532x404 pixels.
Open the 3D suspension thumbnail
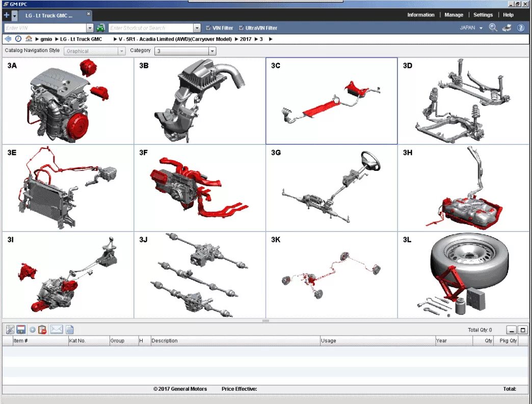(x=463, y=101)
